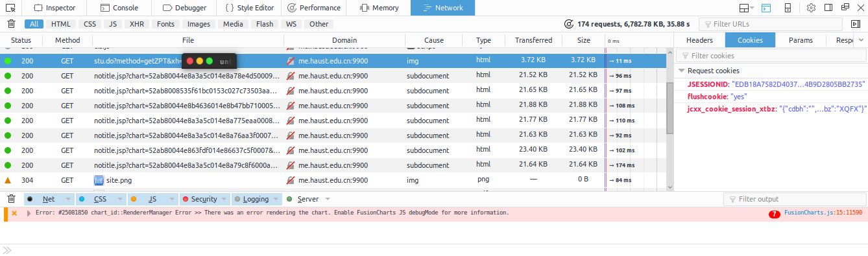Toggle the HTML request filter
Image resolution: width=868 pixels, height=256 pixels.
tap(61, 24)
